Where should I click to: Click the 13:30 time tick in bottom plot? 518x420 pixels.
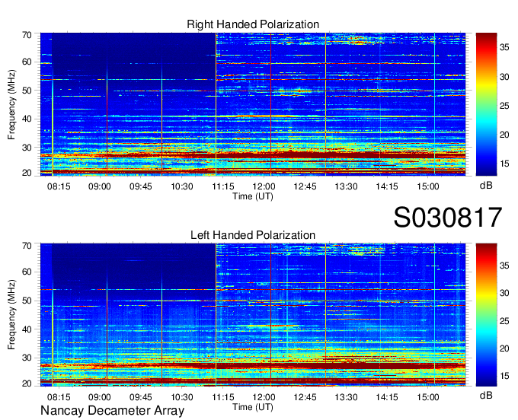pos(346,397)
